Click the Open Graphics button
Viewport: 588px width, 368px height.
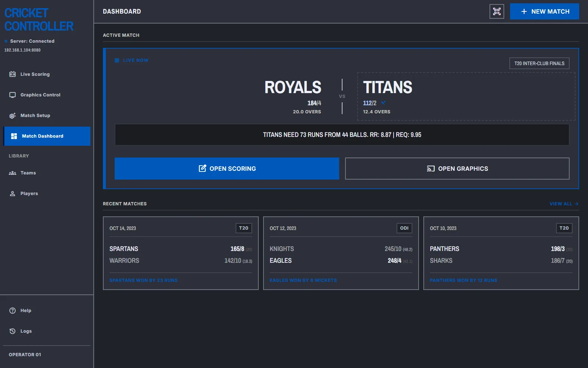click(x=457, y=169)
